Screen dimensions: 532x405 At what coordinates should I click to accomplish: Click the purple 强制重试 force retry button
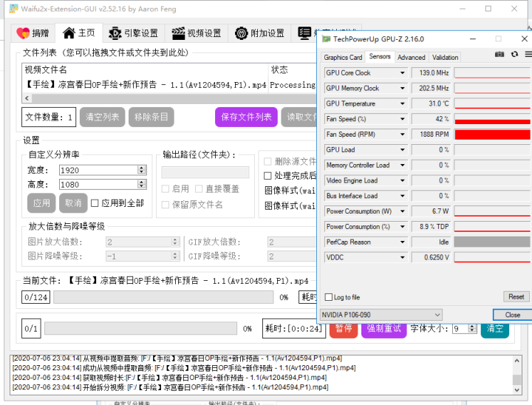click(x=383, y=330)
